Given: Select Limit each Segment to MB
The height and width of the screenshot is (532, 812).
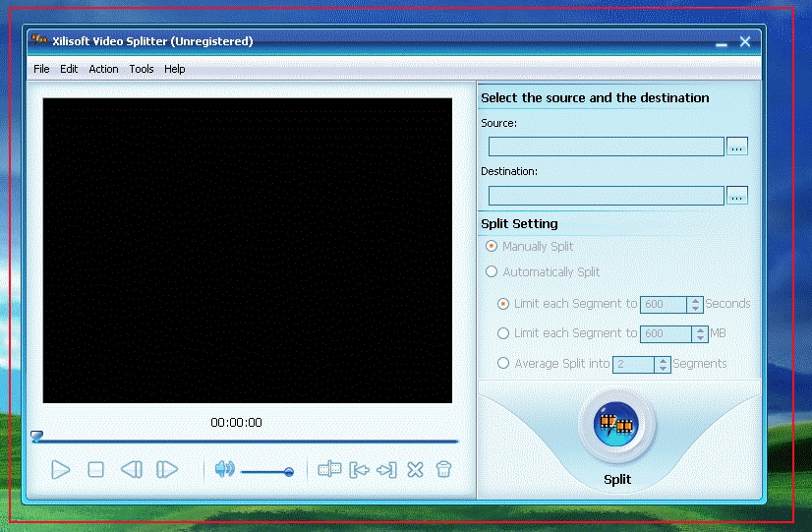Looking at the screenshot, I should click(x=503, y=333).
